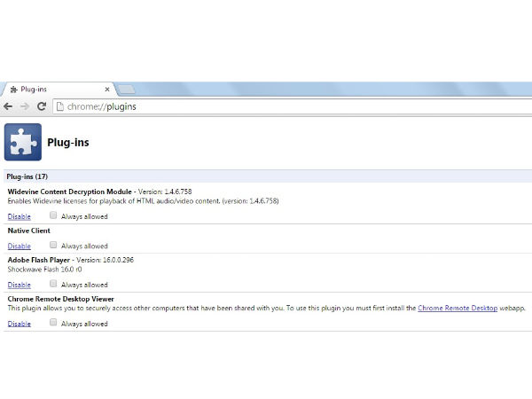Click the puzzle favicon on Plug-ins tab
The height and width of the screenshot is (399, 532).
pos(12,90)
